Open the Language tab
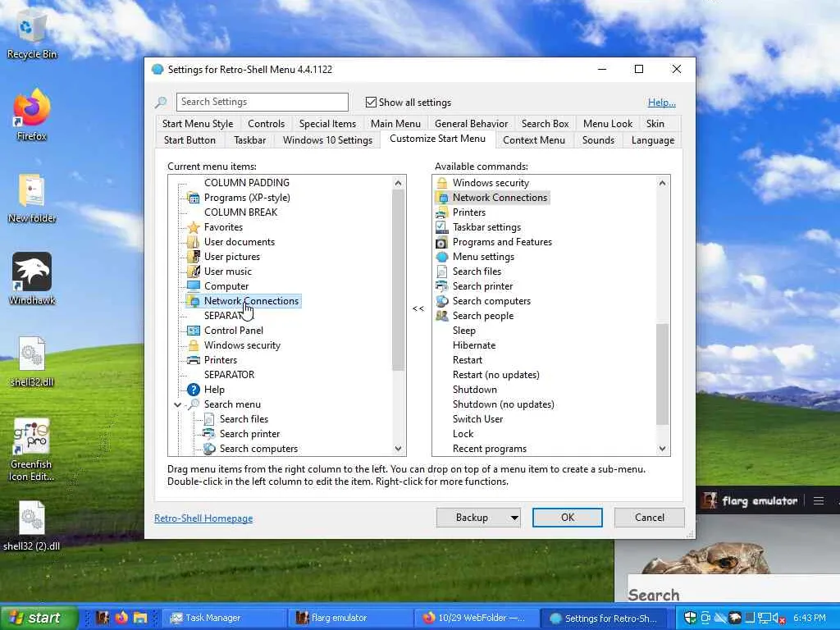 653,140
